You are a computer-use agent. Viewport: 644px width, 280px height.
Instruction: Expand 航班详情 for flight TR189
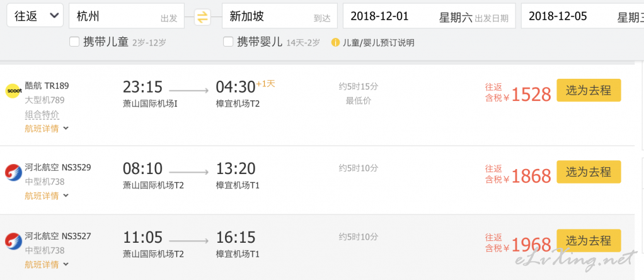coord(47,129)
